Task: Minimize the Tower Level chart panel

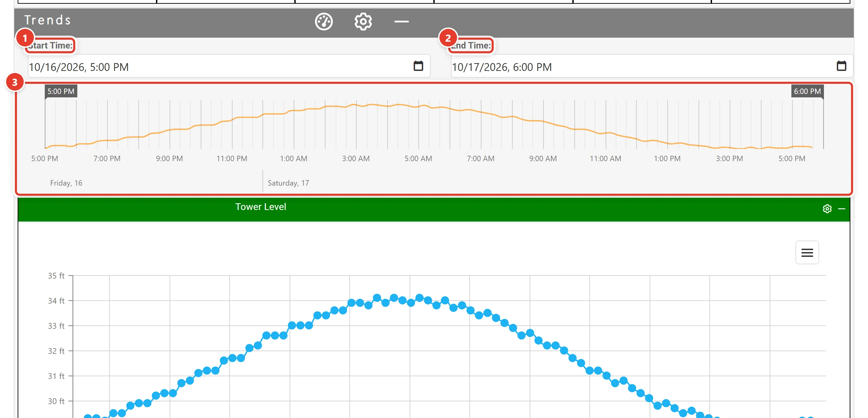Action: tap(842, 209)
